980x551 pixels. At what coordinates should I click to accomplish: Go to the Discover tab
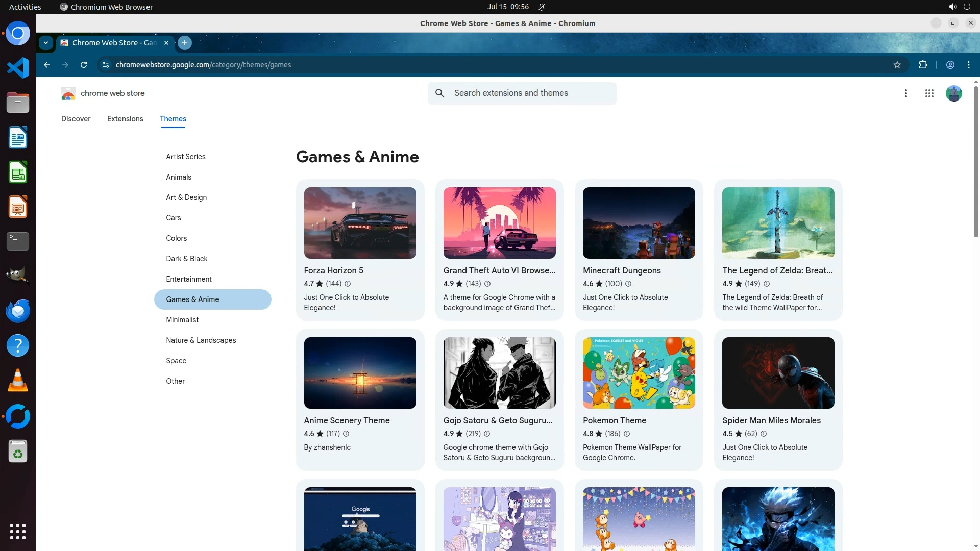pos(76,119)
